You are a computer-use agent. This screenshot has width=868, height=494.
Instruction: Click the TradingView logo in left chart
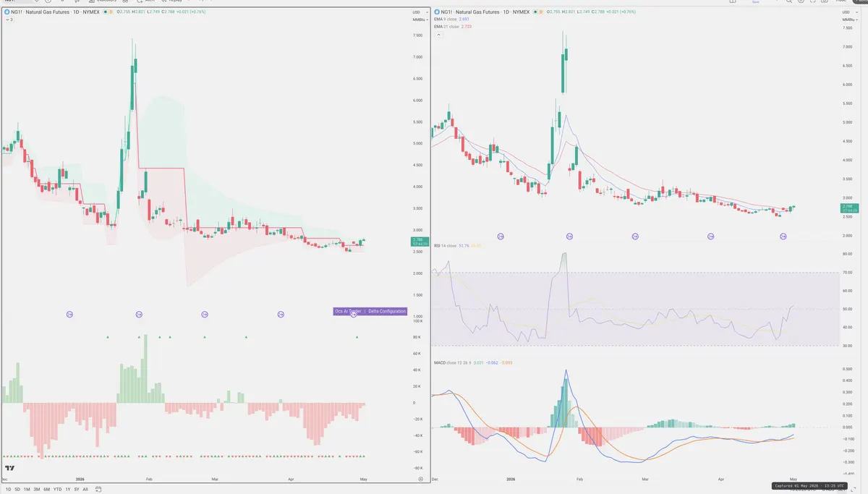tap(10, 468)
